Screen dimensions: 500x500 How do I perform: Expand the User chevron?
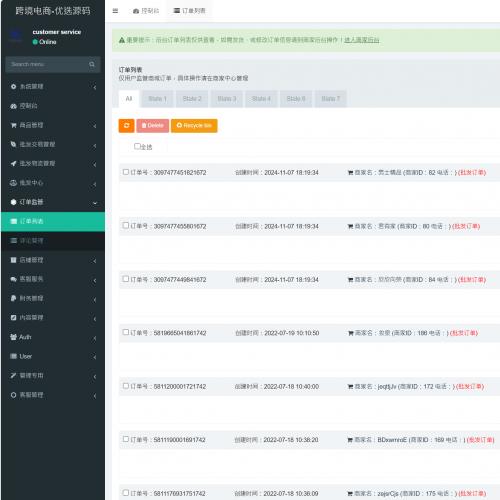(95, 357)
